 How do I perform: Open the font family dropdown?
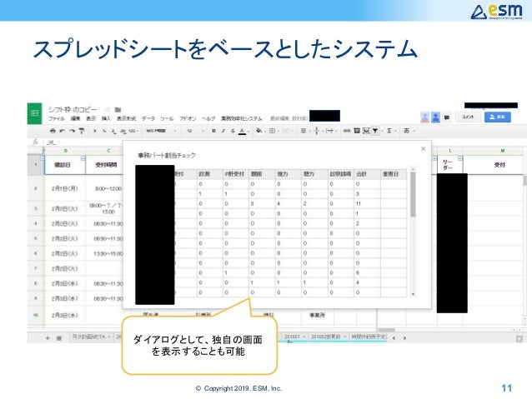pos(162,131)
